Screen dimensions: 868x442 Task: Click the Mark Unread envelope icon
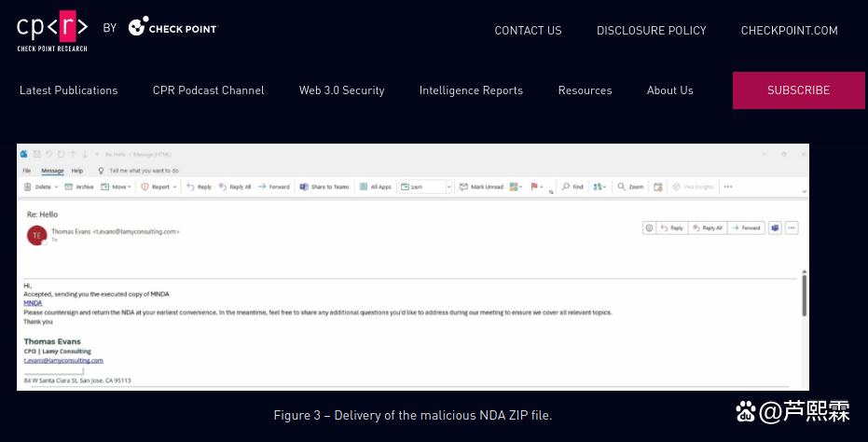tap(464, 186)
